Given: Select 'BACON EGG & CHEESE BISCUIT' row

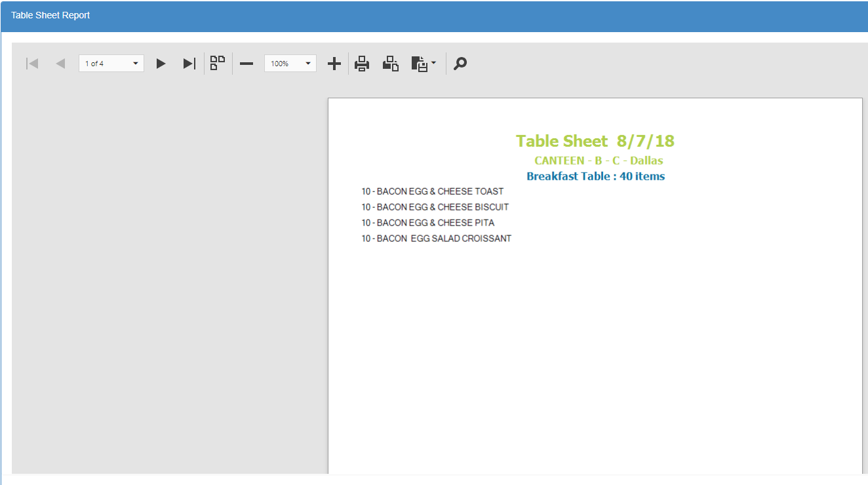Looking at the screenshot, I should pyautogui.click(x=435, y=207).
